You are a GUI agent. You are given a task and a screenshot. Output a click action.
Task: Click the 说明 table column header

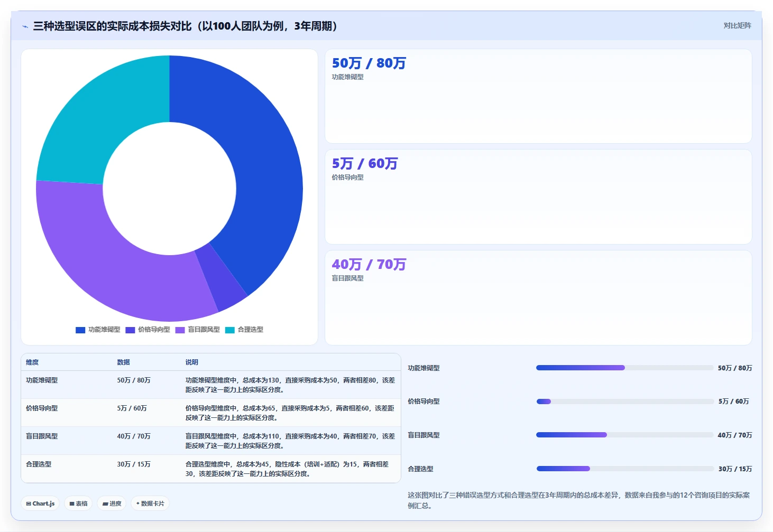(191, 362)
